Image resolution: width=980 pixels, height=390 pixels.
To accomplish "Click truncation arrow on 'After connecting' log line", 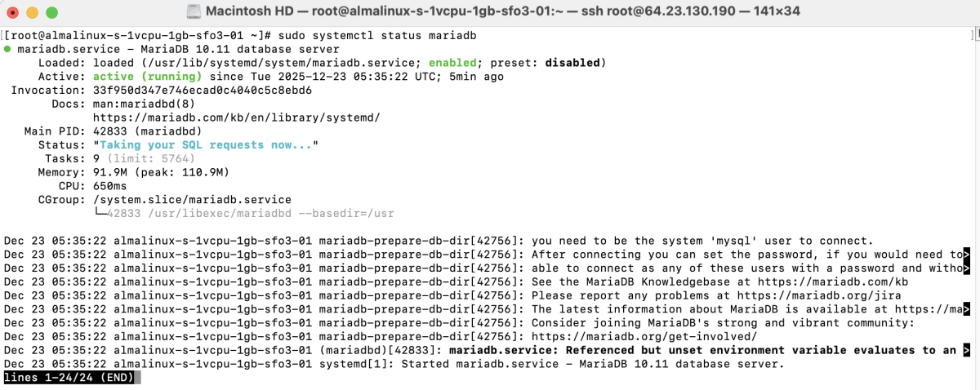I will coord(967,255).
